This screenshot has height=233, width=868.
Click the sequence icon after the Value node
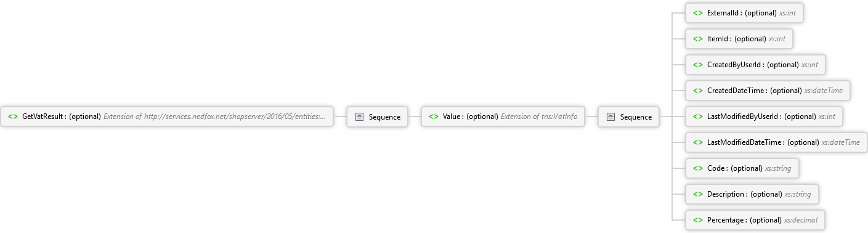(x=610, y=116)
